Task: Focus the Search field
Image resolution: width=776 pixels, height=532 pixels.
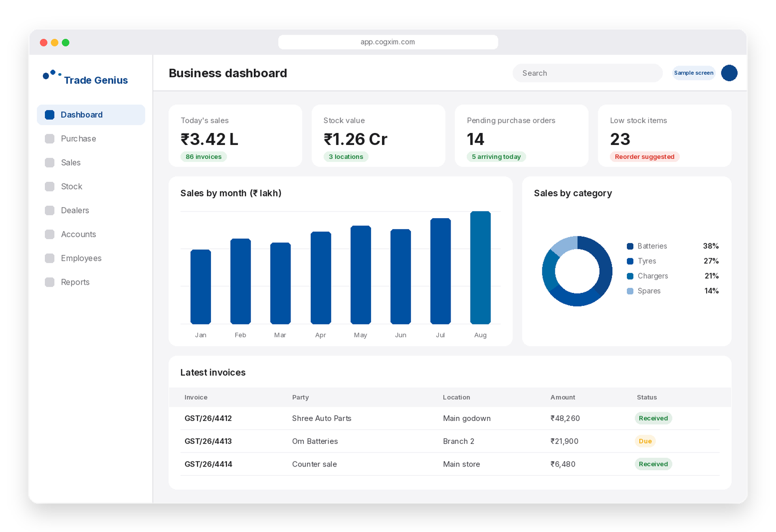Action: (587, 73)
